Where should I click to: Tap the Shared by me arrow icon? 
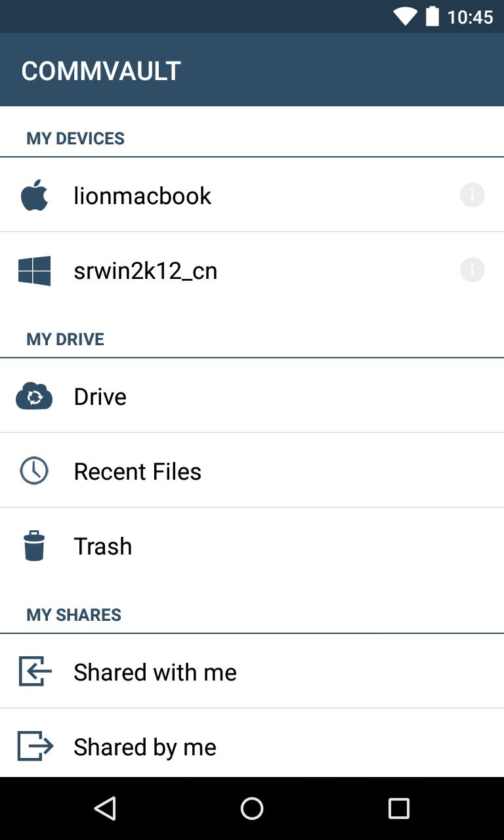point(35,746)
